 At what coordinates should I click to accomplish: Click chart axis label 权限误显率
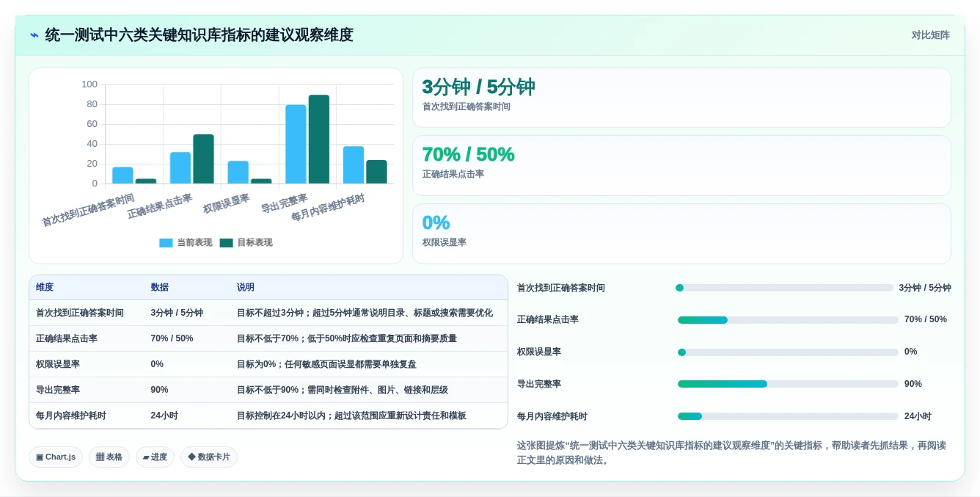[227, 203]
